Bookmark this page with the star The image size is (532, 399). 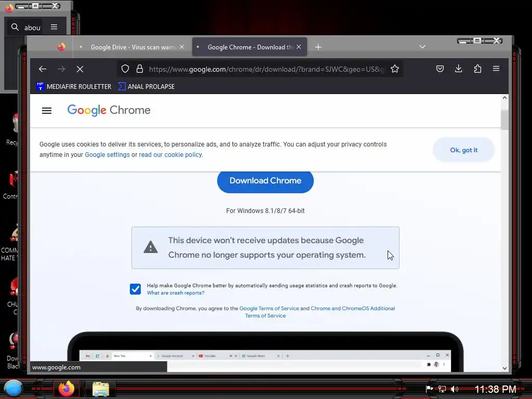click(395, 69)
